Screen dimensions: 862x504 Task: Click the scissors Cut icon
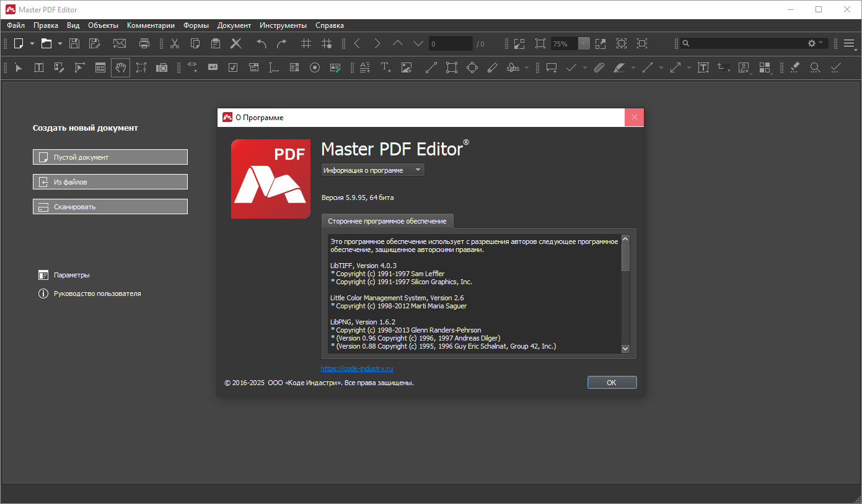point(175,43)
